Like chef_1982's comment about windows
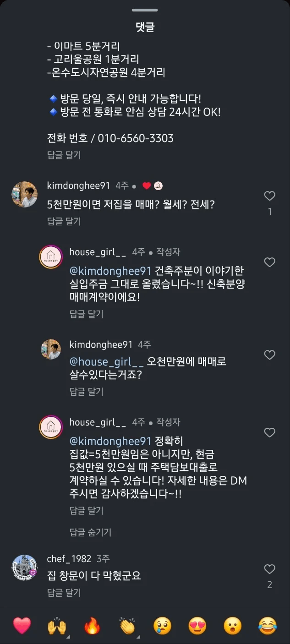This screenshot has height=644, width=290. pyautogui.click(x=270, y=569)
